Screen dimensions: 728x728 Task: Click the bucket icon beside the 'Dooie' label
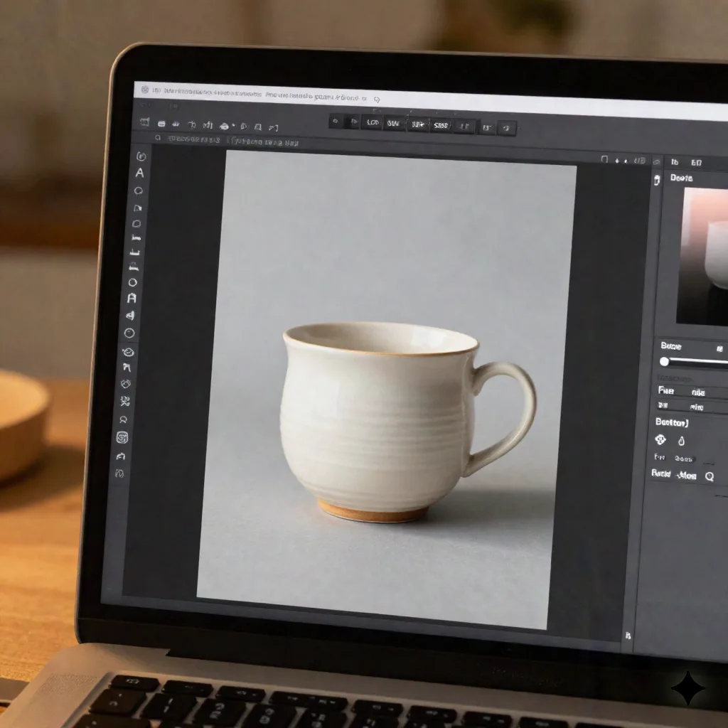pyautogui.click(x=656, y=180)
